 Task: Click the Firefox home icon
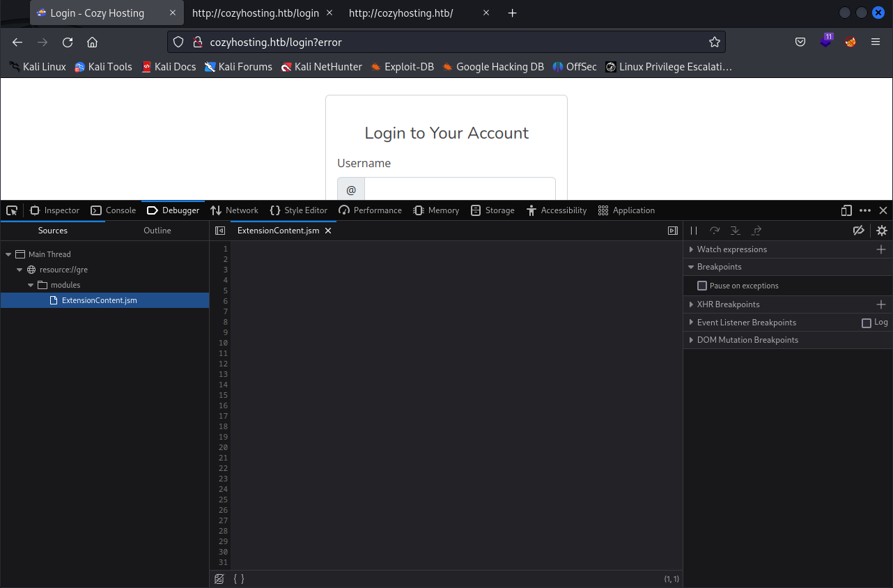(92, 42)
